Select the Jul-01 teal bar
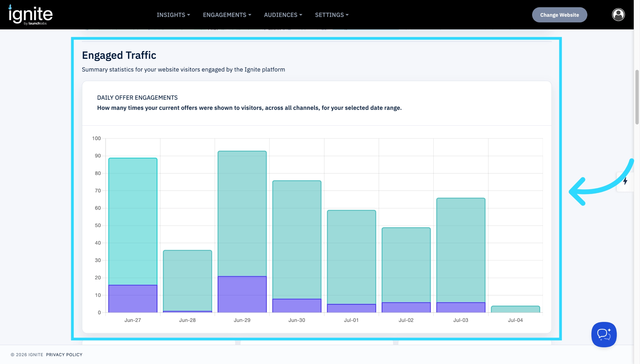640x364 pixels. point(351,257)
